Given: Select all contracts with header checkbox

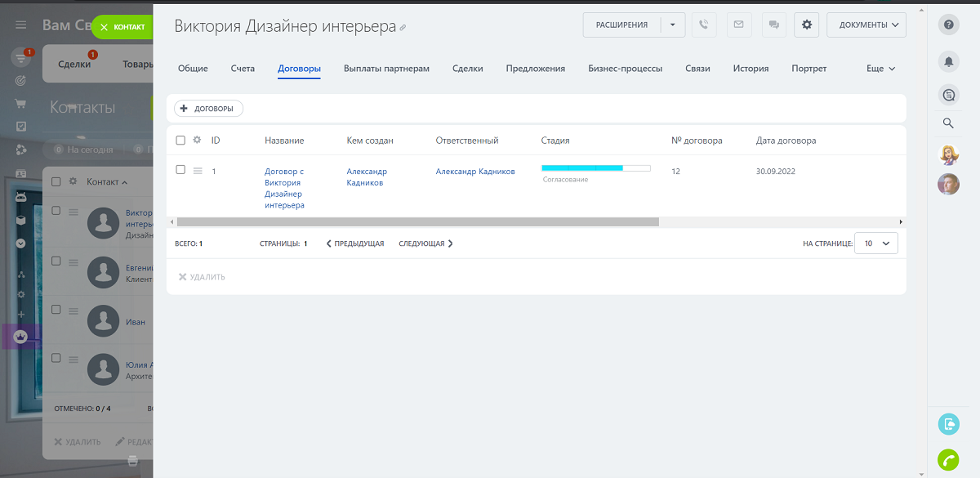Looking at the screenshot, I should [x=180, y=141].
